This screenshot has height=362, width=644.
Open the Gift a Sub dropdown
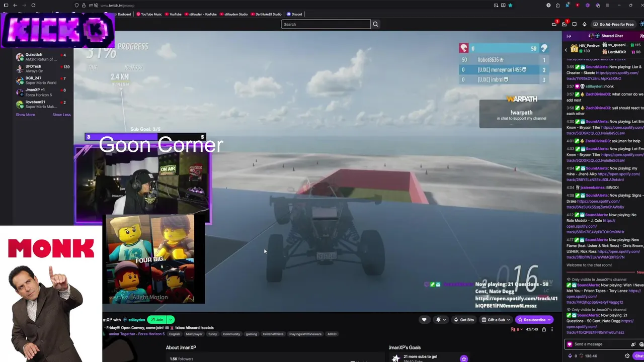pyautogui.click(x=496, y=320)
